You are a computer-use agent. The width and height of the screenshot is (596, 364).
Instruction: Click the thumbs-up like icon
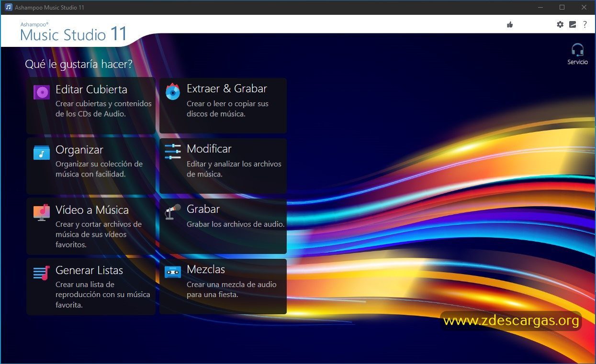point(510,24)
